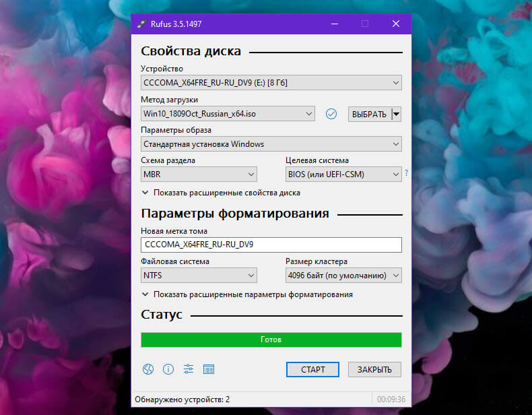Click the 'Статус' section heading
This screenshot has width=532, height=415.
pos(162,315)
